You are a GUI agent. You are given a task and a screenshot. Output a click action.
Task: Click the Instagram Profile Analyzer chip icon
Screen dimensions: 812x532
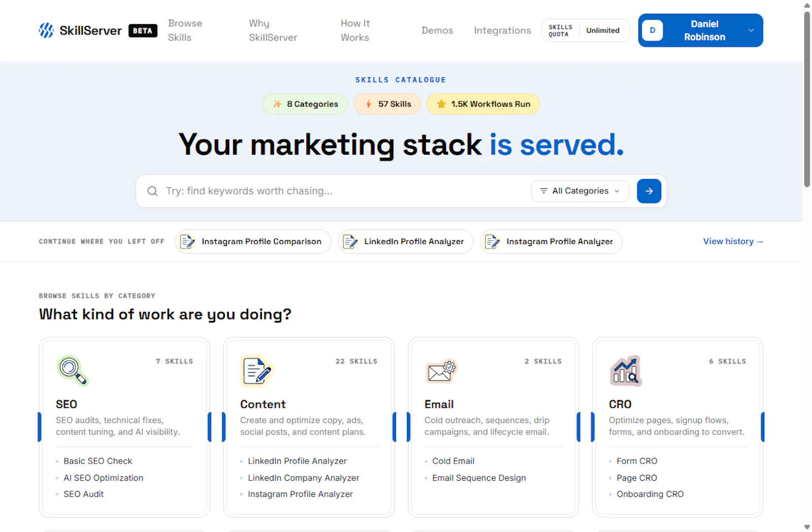point(492,242)
